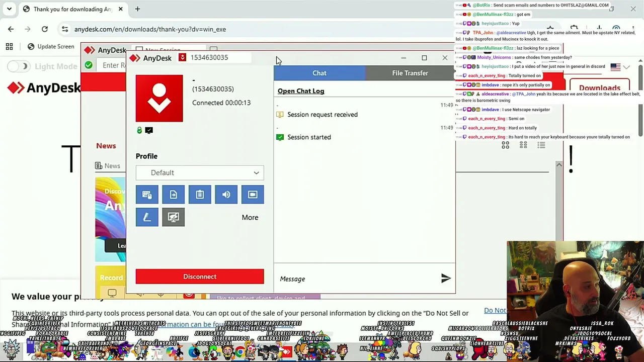Click the green lock connection status icon

[x=139, y=131]
